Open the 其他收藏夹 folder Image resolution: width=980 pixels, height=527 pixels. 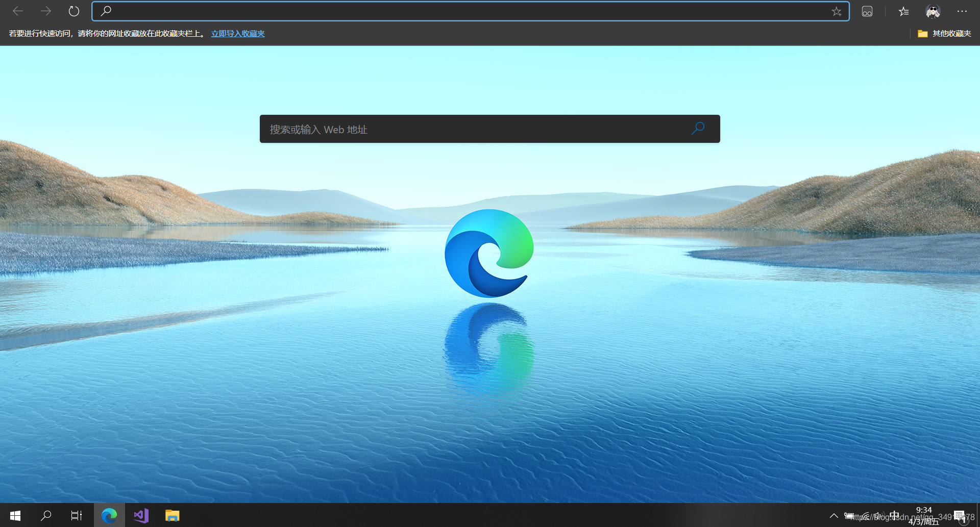click(944, 34)
